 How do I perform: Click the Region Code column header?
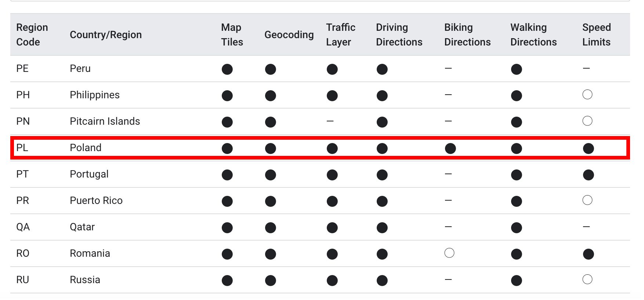pos(32,34)
